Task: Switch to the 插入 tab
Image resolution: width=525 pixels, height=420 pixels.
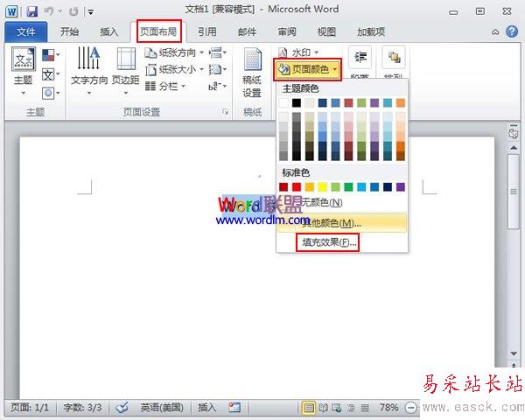Action: pyautogui.click(x=109, y=31)
